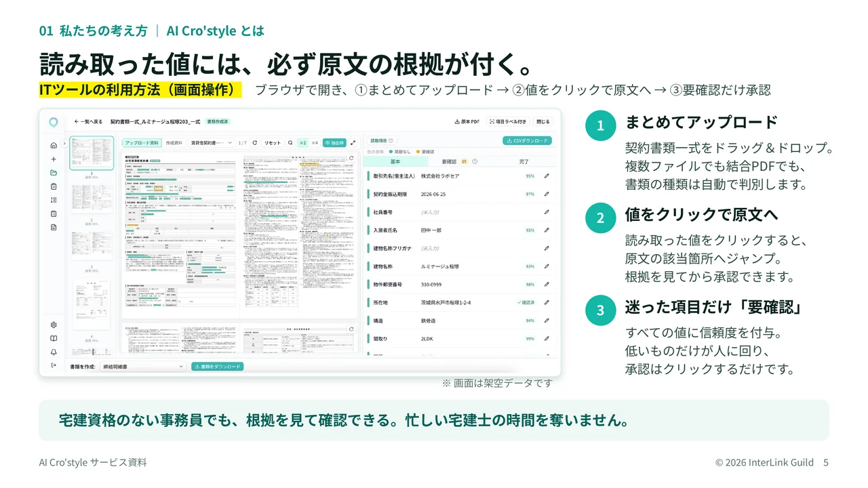Screen dimensions: 868x488
Task: Click the 項目ラベル付き button
Action: coord(508,122)
